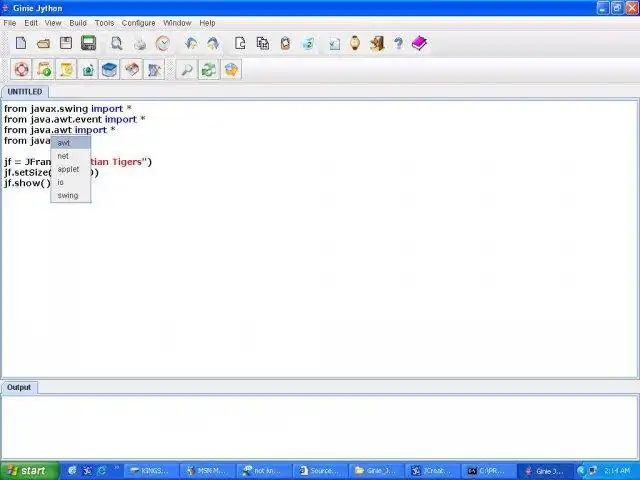Click the line 'from java.awt.event import *'
Screen dimensions: 640x480
75,120
